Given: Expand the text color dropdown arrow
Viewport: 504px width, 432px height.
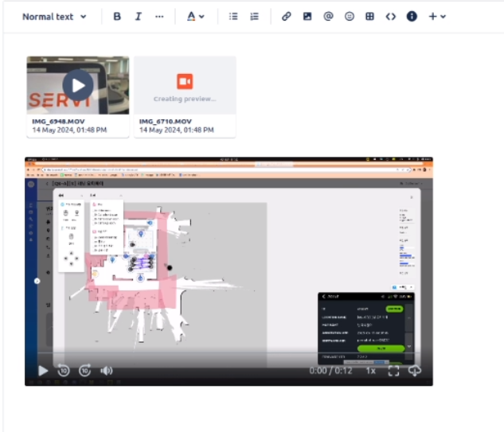Looking at the screenshot, I should pyautogui.click(x=202, y=17).
